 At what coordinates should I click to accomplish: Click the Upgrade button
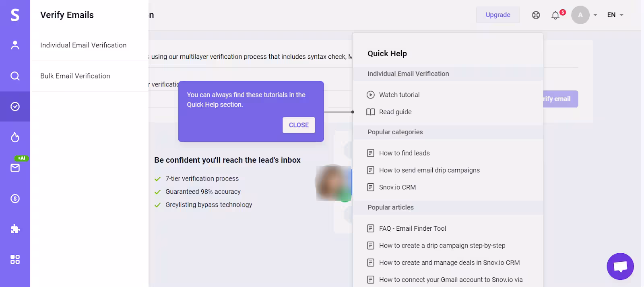click(498, 15)
